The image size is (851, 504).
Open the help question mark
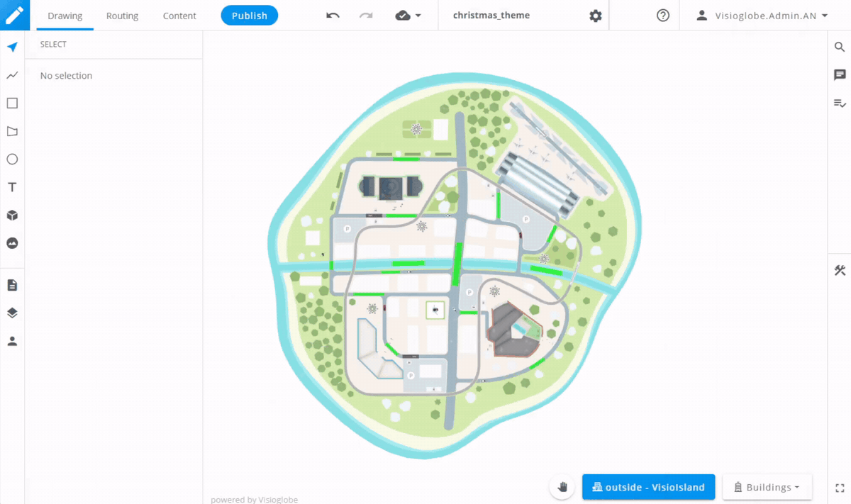pos(663,16)
